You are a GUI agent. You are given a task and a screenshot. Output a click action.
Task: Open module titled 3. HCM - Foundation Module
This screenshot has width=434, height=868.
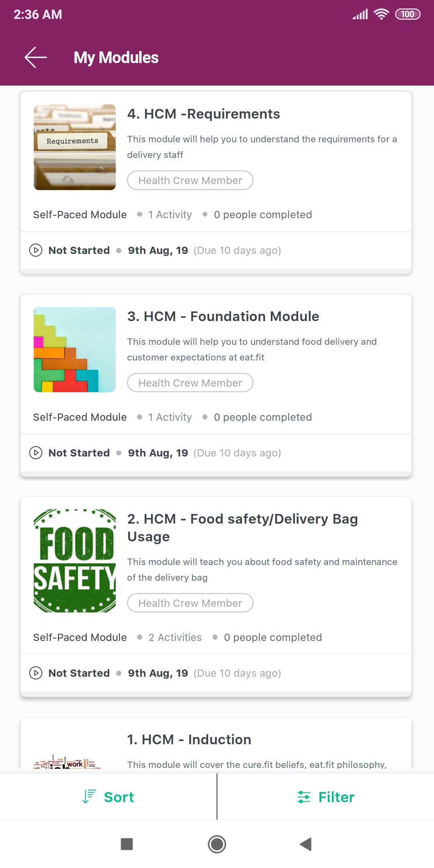point(223,317)
